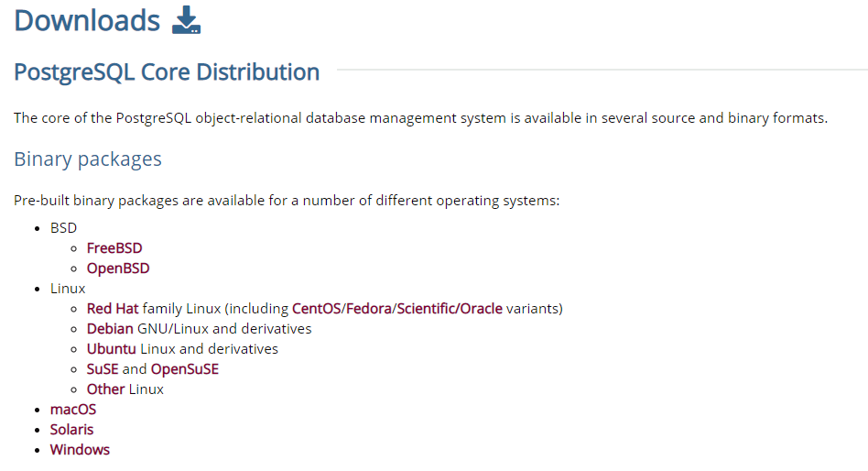Image resolution: width=868 pixels, height=471 pixels.
Task: Click the Downloads page heading
Action: 87,20
